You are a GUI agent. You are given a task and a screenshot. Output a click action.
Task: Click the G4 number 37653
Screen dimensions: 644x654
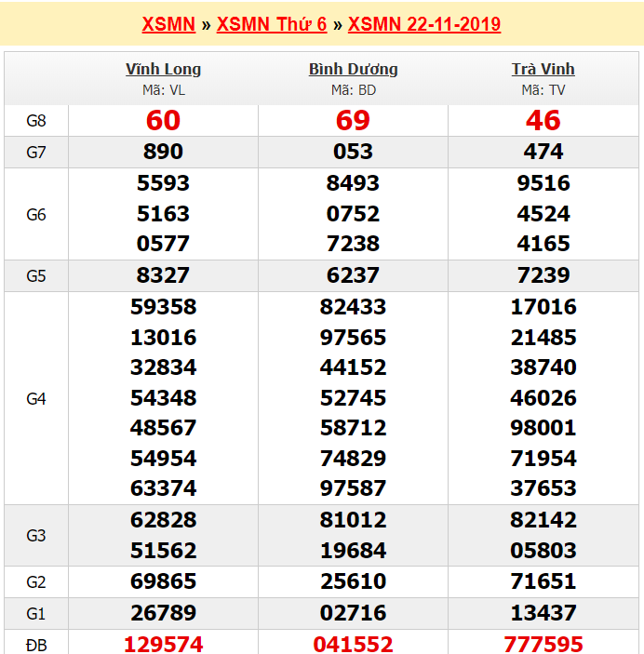click(543, 488)
